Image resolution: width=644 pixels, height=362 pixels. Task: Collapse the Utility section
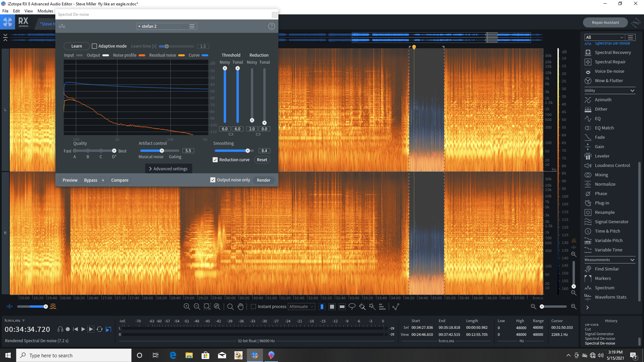[632, 90]
